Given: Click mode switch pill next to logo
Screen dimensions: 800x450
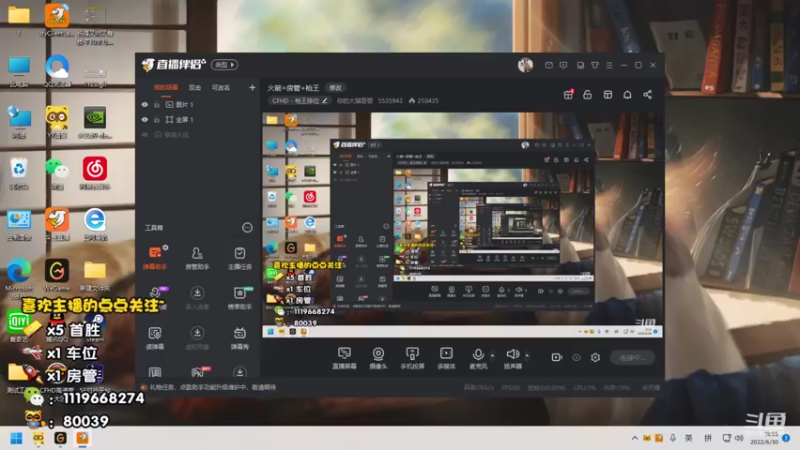Looking at the screenshot, I should pyautogui.click(x=225, y=65).
